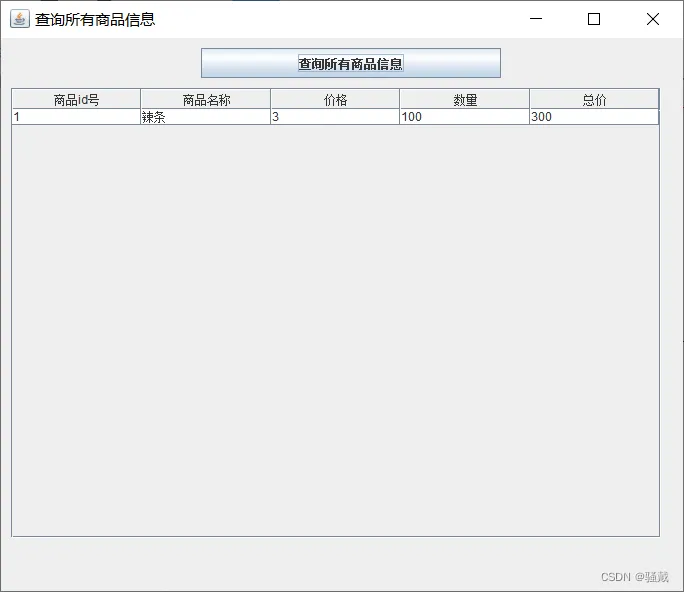Select the price cell with value 3

[x=335, y=117]
